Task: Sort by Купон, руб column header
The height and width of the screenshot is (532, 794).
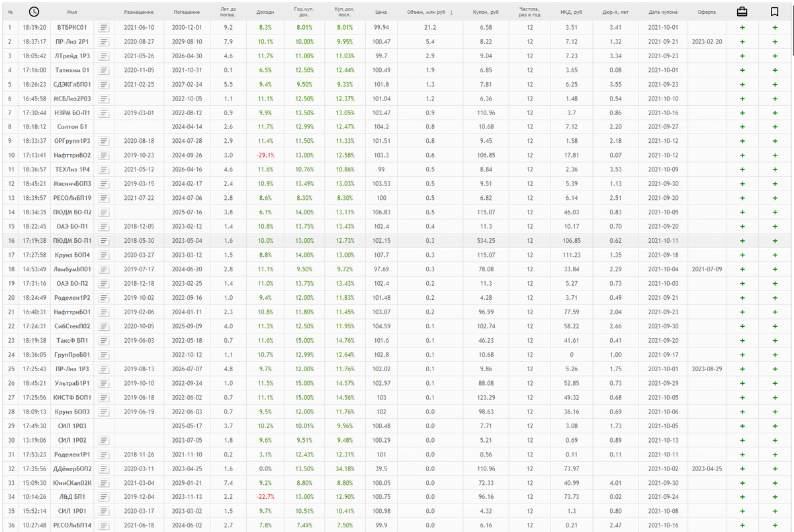Action: point(486,13)
